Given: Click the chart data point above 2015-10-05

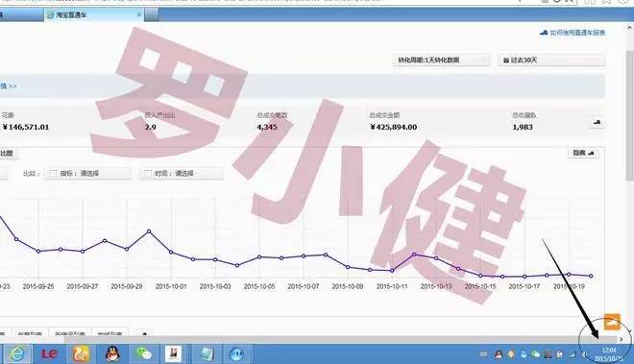Looking at the screenshot, I should [259, 256].
